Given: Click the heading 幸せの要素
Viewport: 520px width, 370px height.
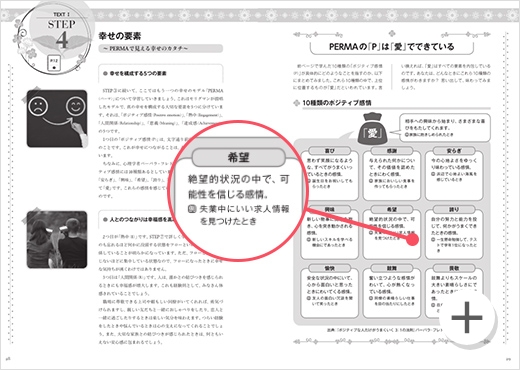Looking at the screenshot, I should pyautogui.click(x=120, y=36).
